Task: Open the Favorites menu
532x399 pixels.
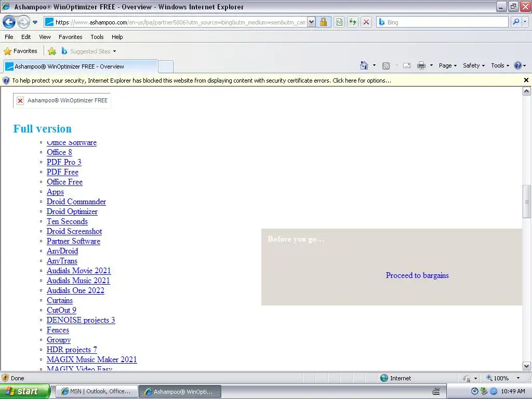Action: (x=71, y=37)
